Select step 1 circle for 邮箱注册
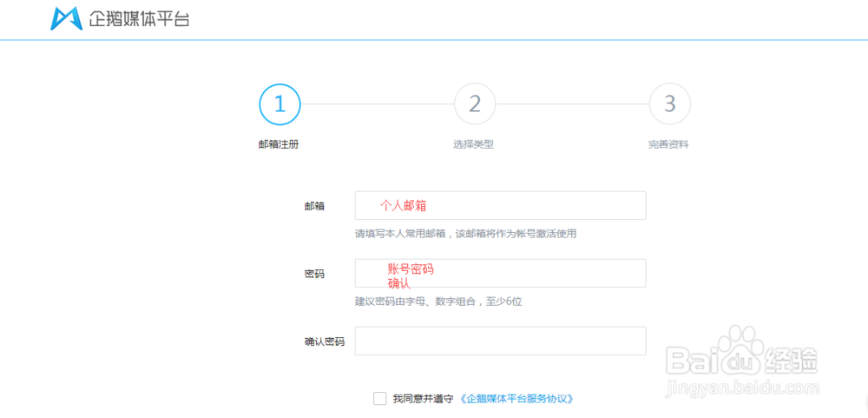 point(279,103)
